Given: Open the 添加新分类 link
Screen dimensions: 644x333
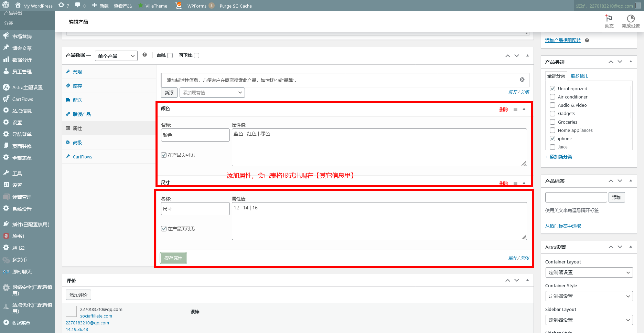Looking at the screenshot, I should click(x=559, y=157).
